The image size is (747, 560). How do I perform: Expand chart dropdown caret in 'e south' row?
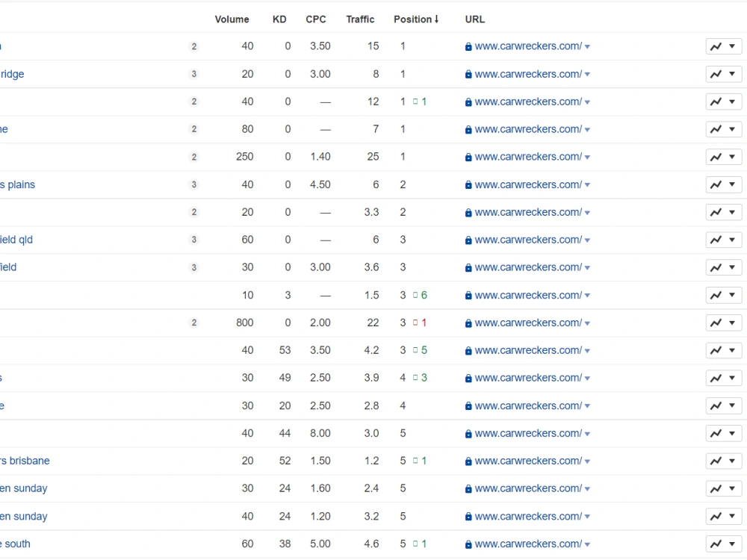[732, 544]
